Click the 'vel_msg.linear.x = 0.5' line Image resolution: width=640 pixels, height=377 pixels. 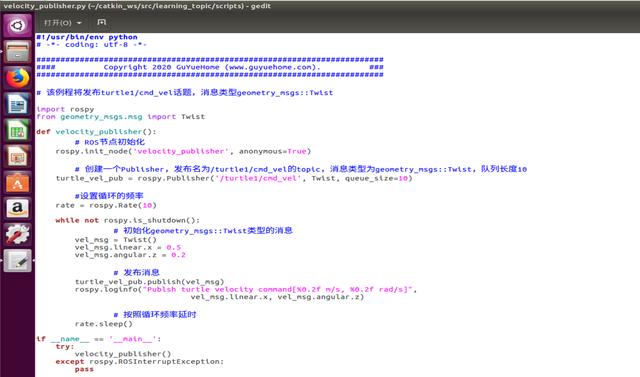128,247
